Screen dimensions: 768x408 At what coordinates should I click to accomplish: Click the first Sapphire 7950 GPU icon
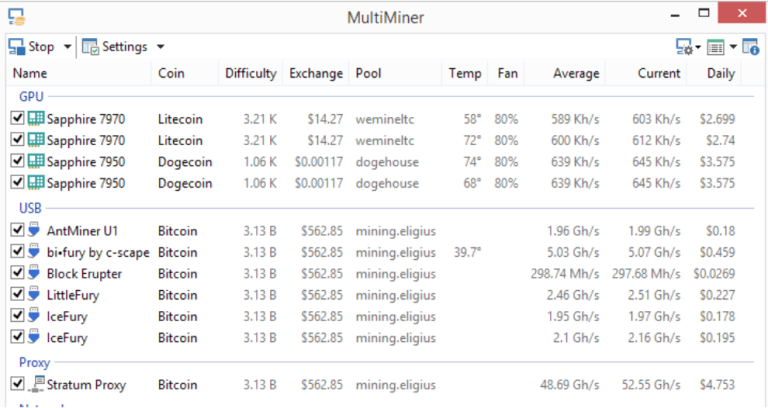(x=36, y=162)
